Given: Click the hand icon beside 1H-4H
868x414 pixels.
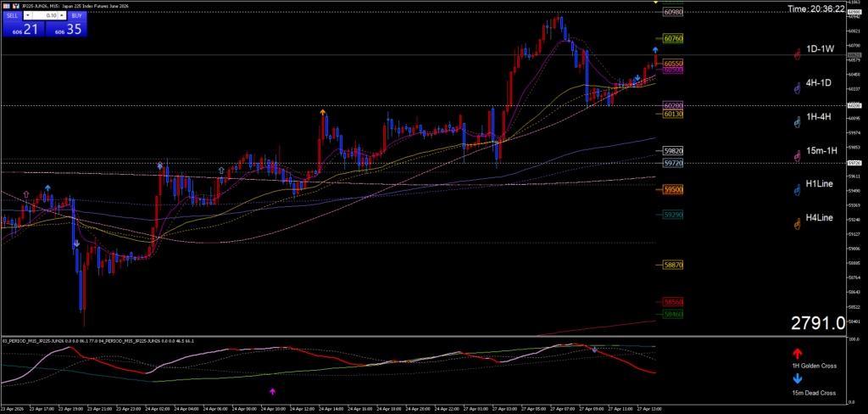Looking at the screenshot, I should pos(797,122).
